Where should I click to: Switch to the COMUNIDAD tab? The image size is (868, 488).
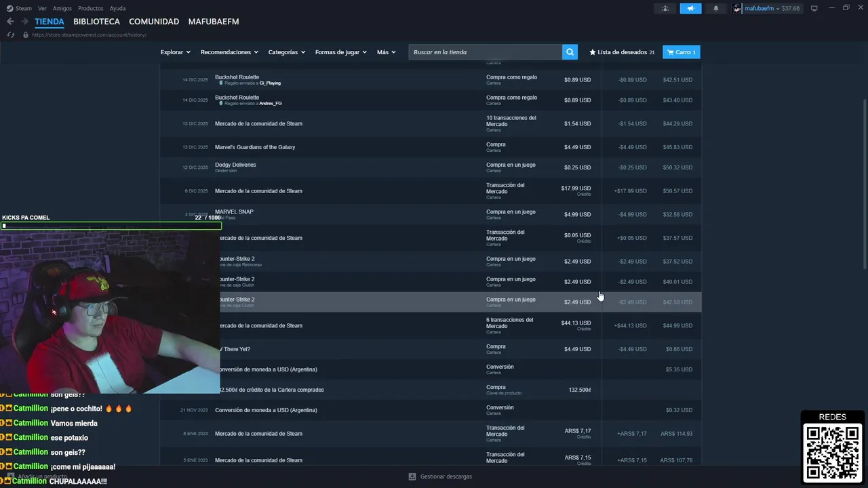pos(154,22)
